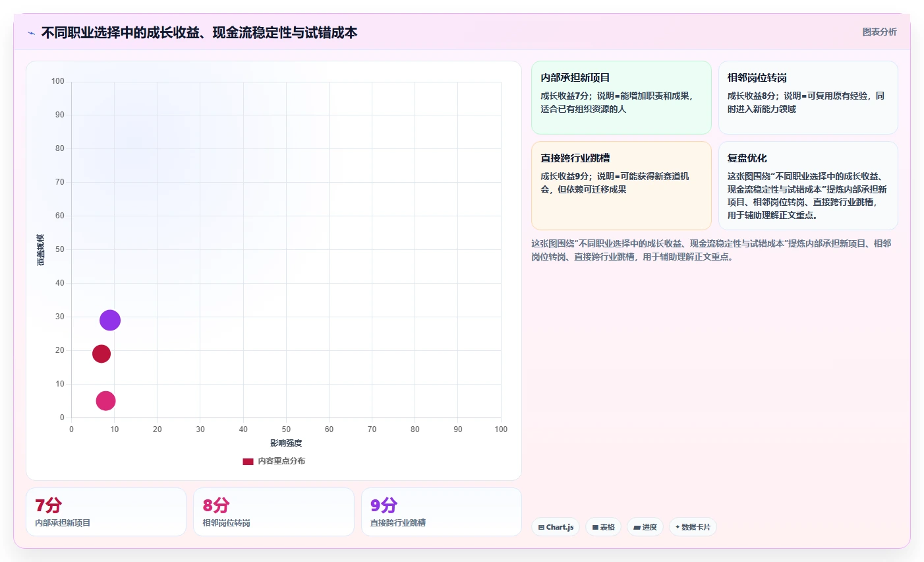
Task: Toggle the 内容重点分布 legend color box
Action: (x=248, y=461)
